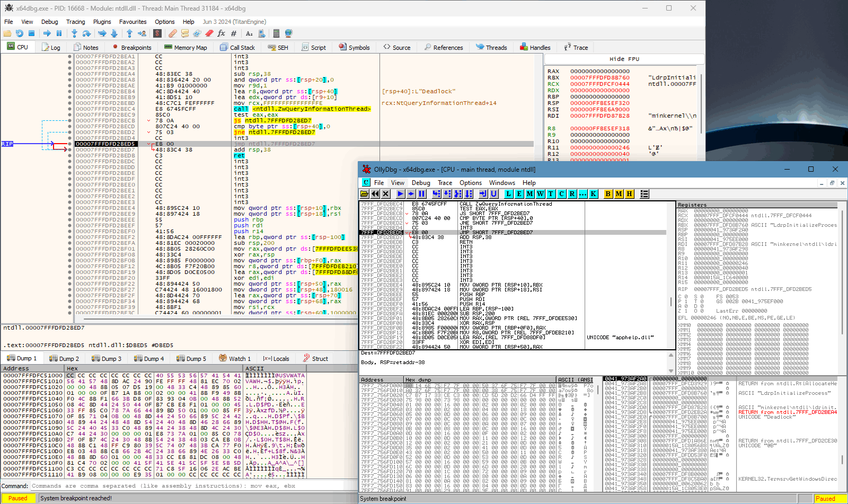The height and width of the screenshot is (504, 848).
Task: Restart the debuggee with the restart icon
Action: 20,33
